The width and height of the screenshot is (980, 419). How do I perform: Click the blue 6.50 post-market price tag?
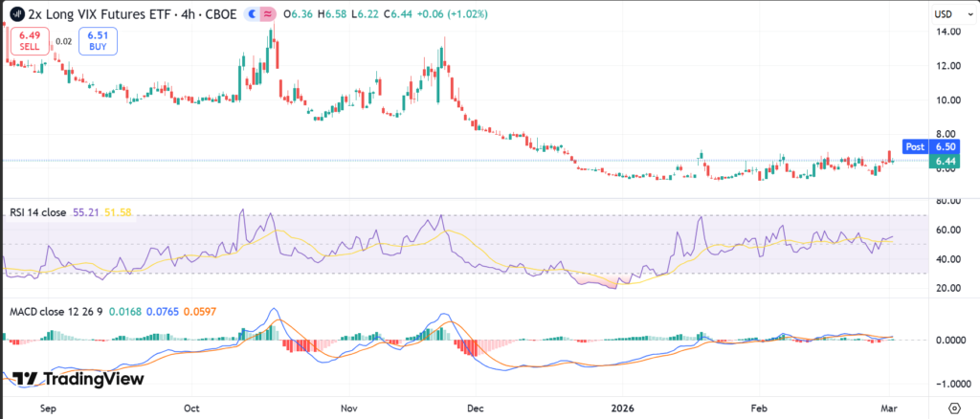coord(947,146)
